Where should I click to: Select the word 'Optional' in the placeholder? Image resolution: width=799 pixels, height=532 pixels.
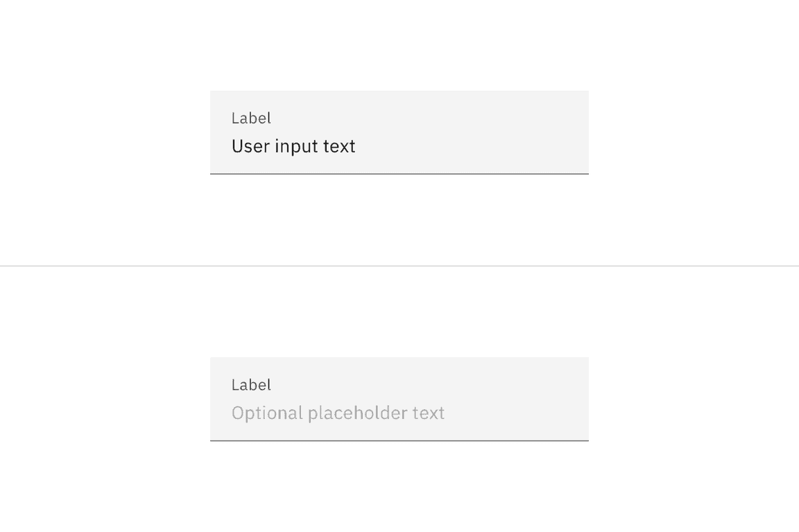[268, 412]
